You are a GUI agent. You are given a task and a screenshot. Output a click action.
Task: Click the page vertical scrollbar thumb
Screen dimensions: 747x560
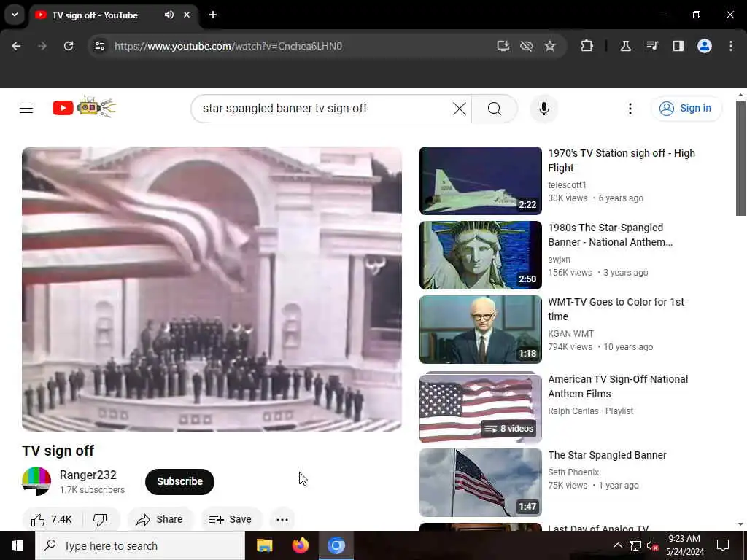click(740, 158)
